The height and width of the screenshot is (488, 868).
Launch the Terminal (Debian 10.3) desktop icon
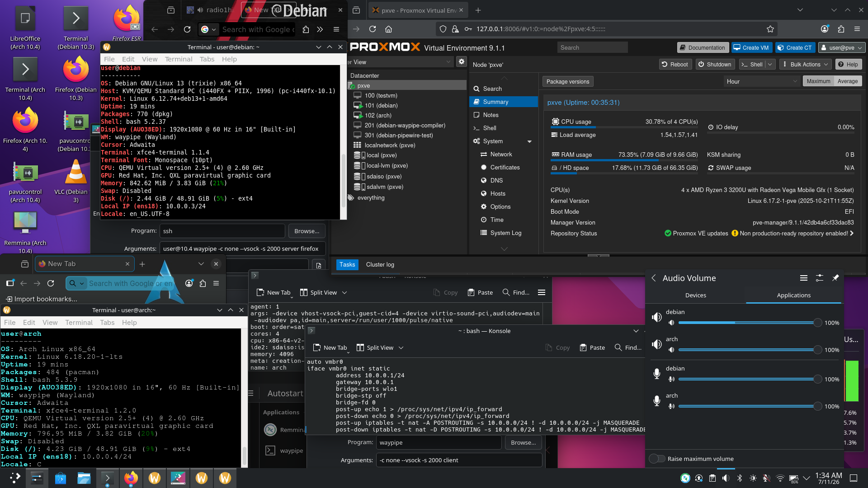(76, 28)
